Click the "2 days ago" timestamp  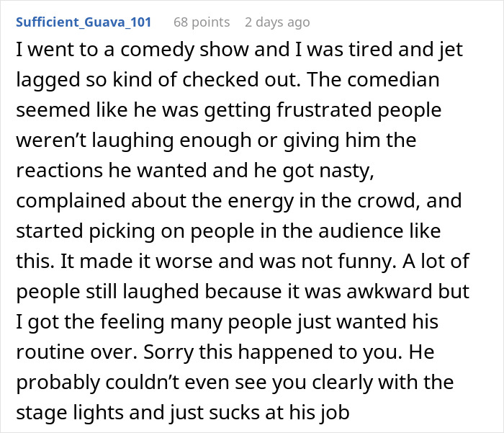coord(277,22)
